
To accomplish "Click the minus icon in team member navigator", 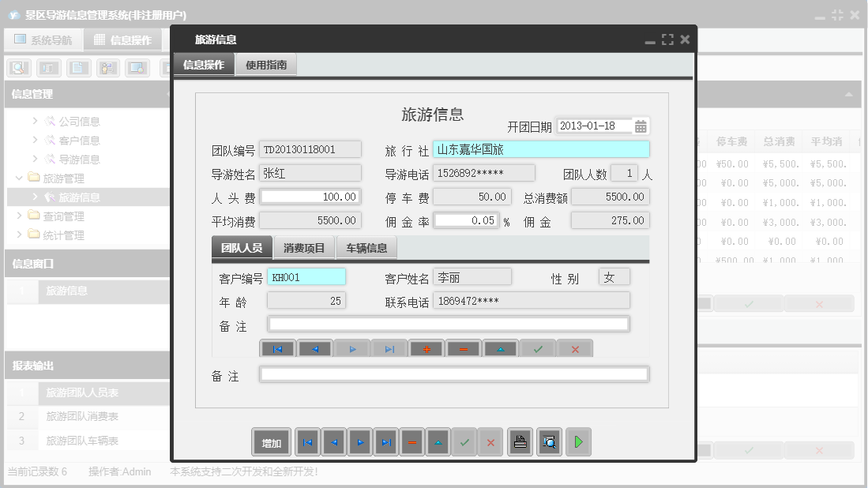I will click(x=464, y=349).
